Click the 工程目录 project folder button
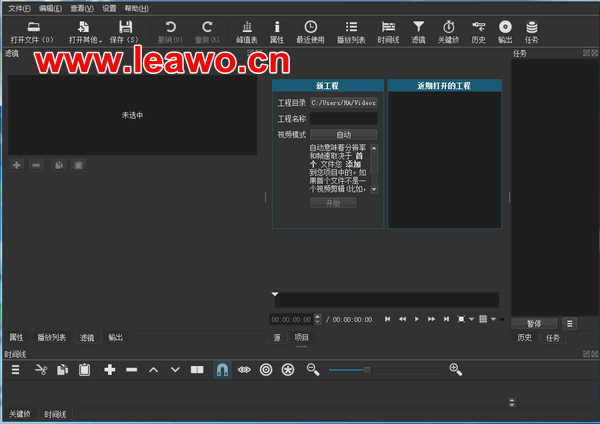 (344, 103)
